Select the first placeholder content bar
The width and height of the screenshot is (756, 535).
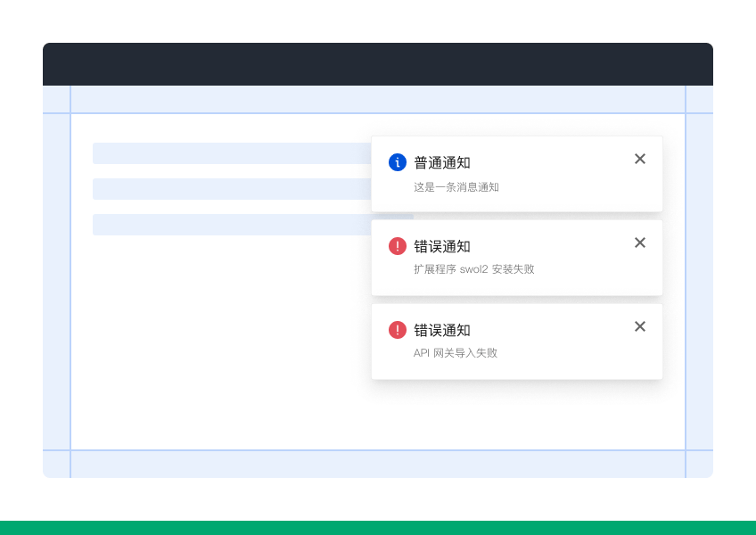232,153
